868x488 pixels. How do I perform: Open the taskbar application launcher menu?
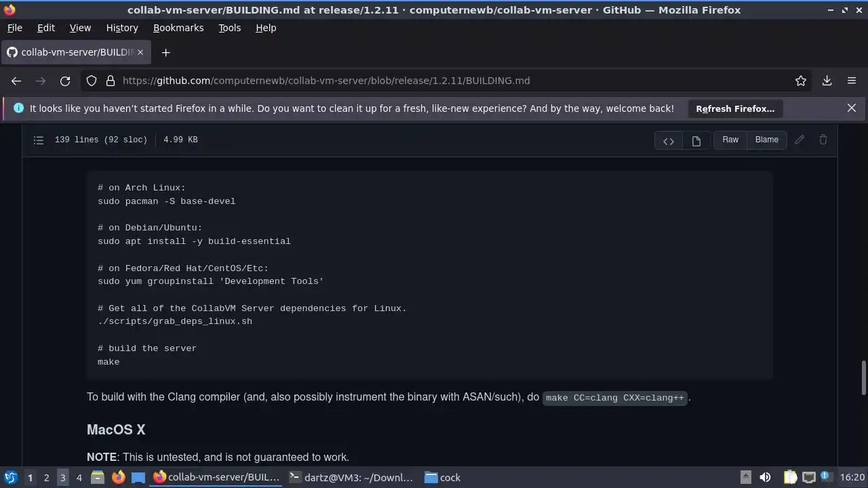click(x=10, y=477)
